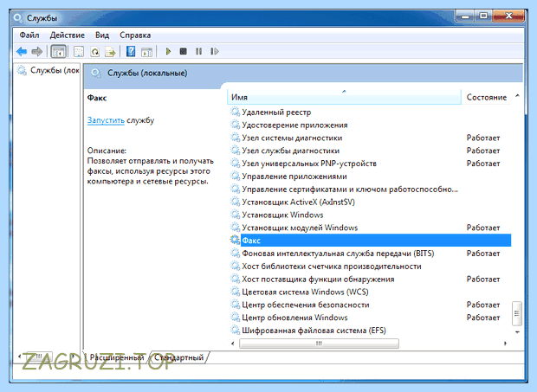Start the service with green play
Screen dimensions: 537x392
coord(168,52)
